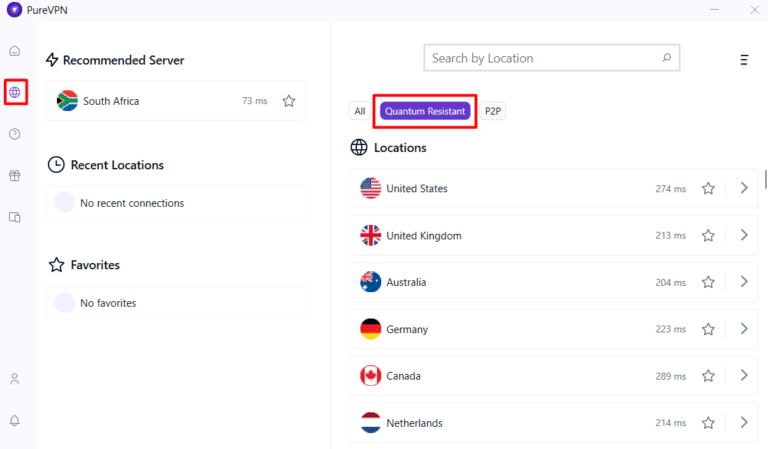Open the gift rewards sidebar icon
This screenshot has width=768, height=449.
15,176
